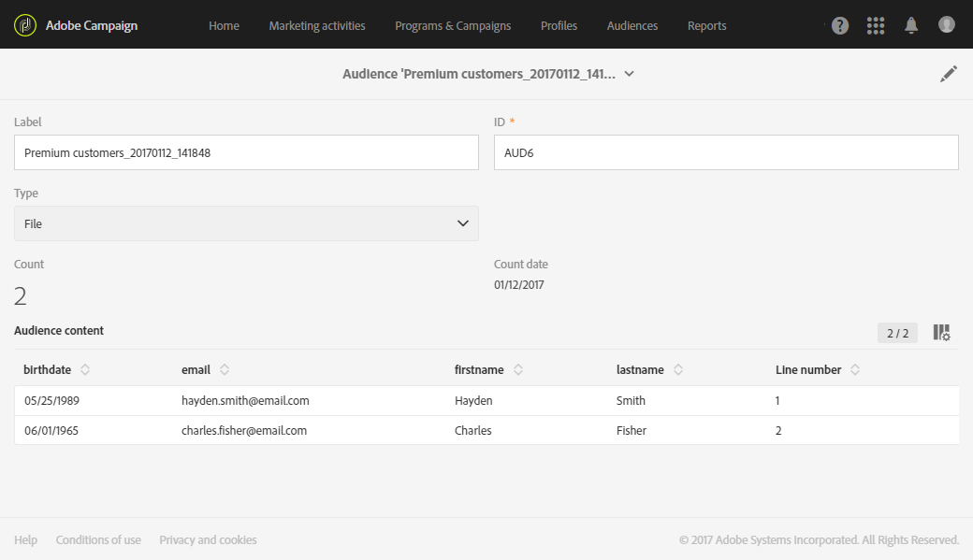Expand the audience title dropdown chevron
This screenshot has height=560, width=973.
[630, 74]
